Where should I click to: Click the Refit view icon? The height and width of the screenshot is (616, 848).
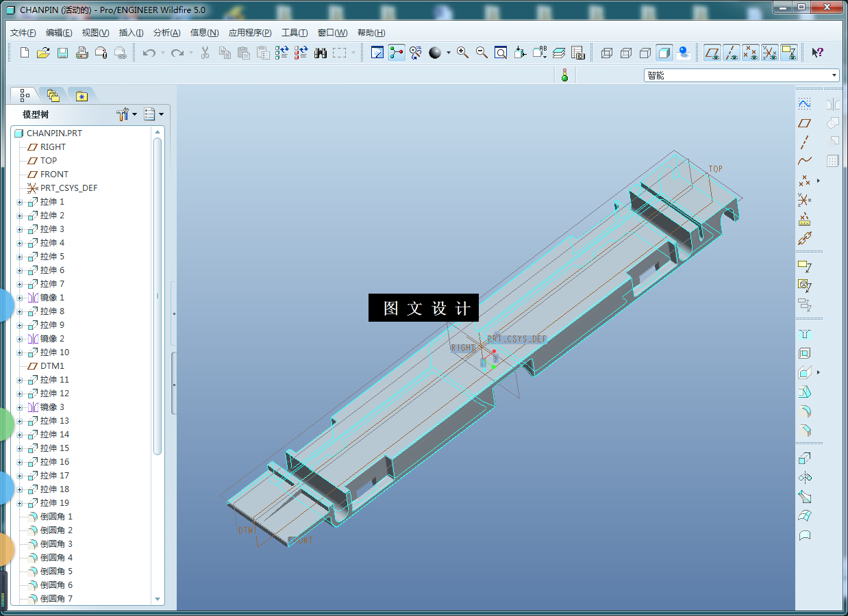tap(501, 53)
